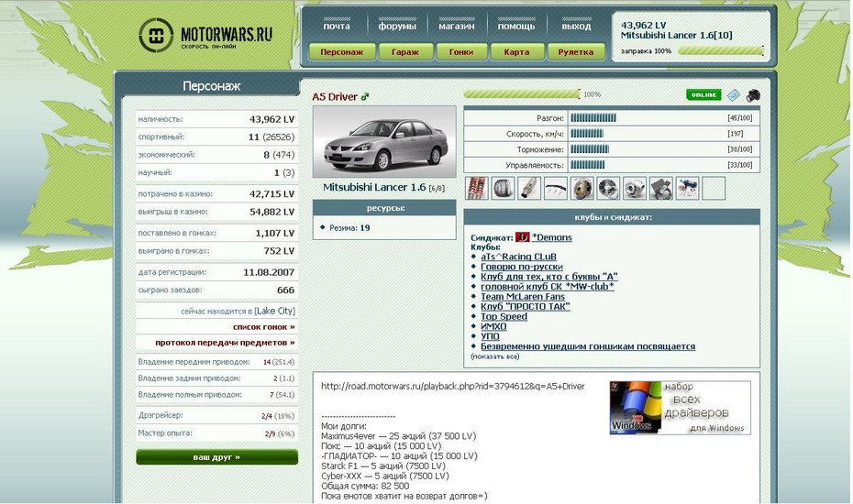Click the red Demons syndicate emblem
This screenshot has height=504, width=853.
tap(522, 237)
